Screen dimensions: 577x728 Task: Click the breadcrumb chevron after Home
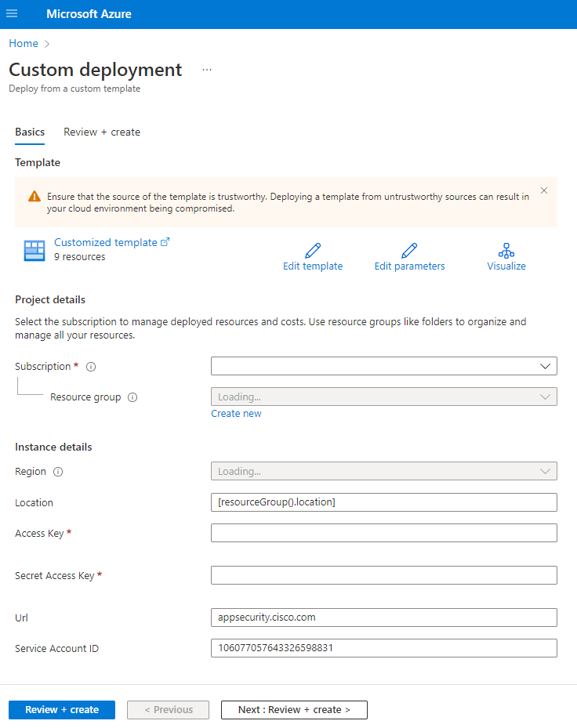47,44
